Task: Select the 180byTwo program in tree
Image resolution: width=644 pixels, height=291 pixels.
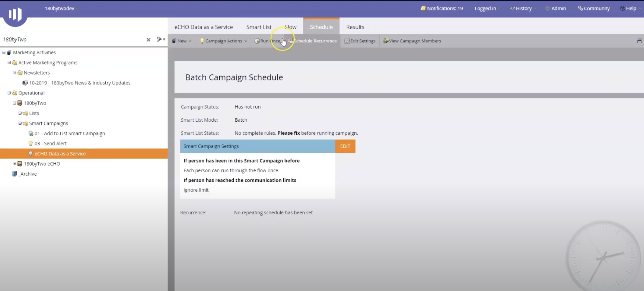Action: (x=35, y=103)
